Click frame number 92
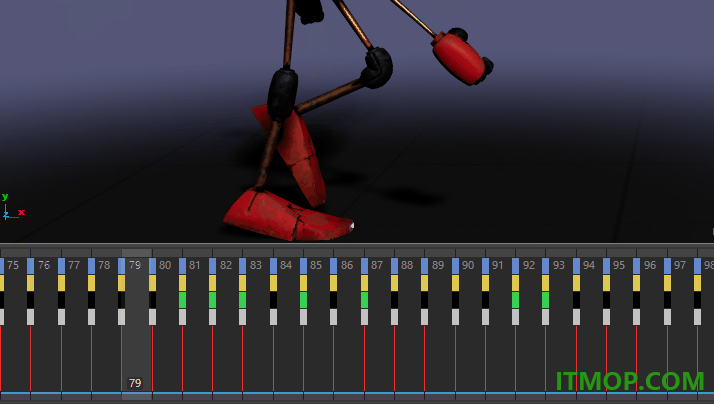714x404 pixels. [x=529, y=265]
